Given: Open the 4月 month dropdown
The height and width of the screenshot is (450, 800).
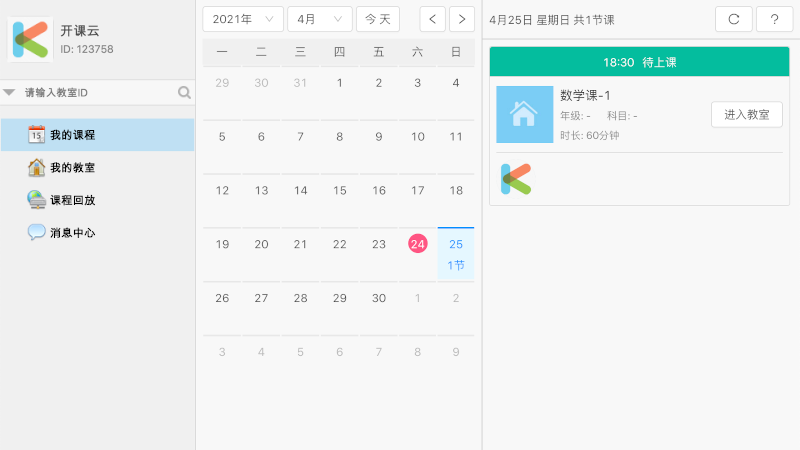Looking at the screenshot, I should click(x=319, y=19).
